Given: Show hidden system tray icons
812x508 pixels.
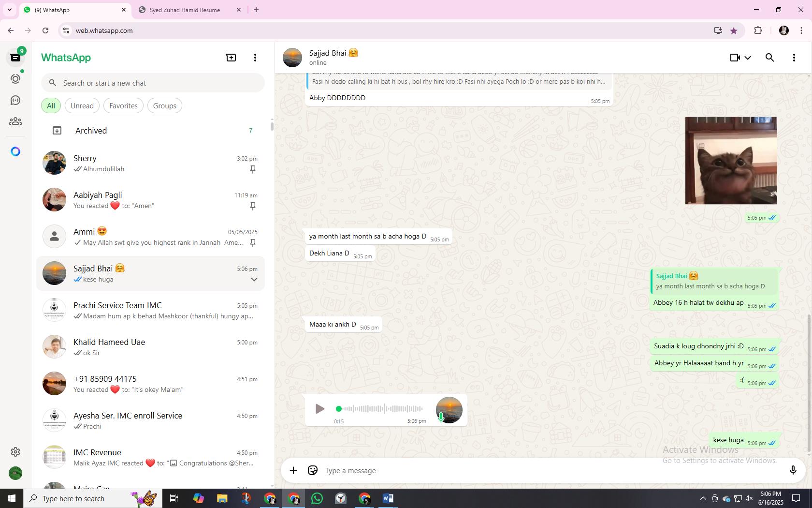Looking at the screenshot, I should click(703, 498).
